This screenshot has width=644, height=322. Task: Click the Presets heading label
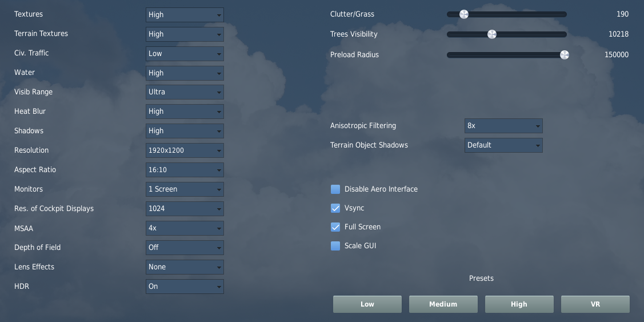tap(481, 279)
